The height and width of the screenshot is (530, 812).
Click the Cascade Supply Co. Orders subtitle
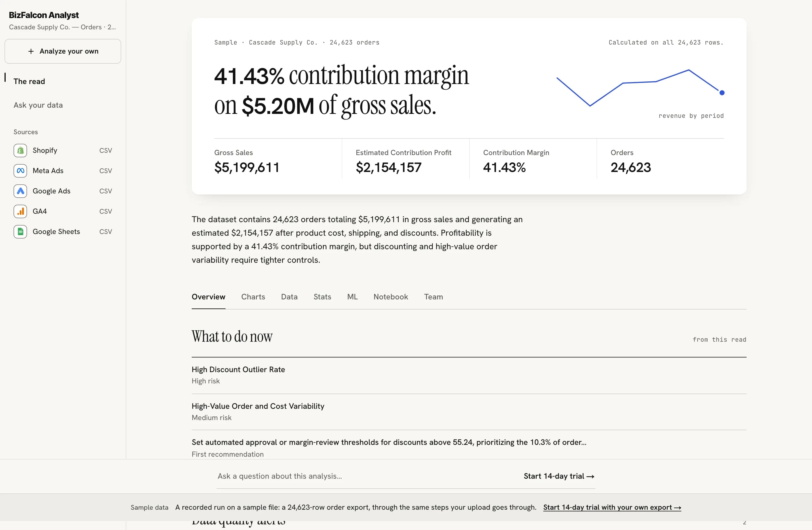coord(62,27)
